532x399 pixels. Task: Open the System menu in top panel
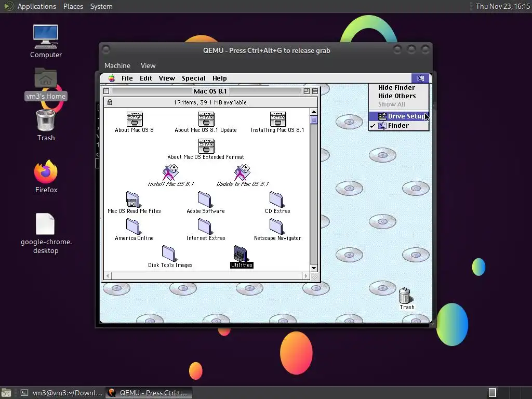(x=101, y=6)
